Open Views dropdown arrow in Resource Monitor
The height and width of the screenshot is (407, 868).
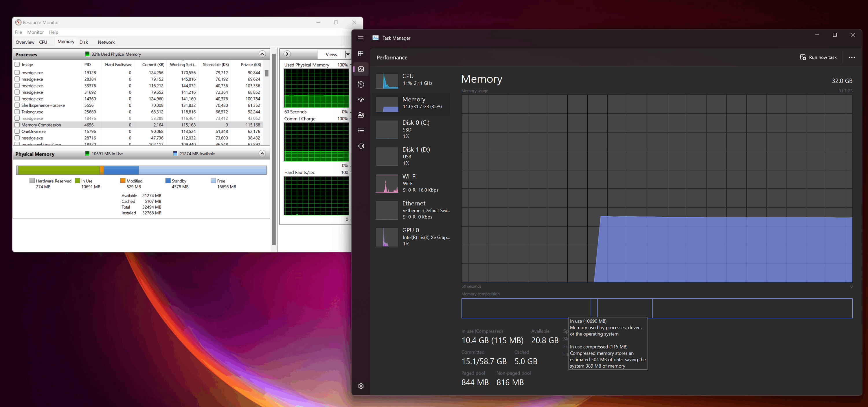tap(348, 54)
